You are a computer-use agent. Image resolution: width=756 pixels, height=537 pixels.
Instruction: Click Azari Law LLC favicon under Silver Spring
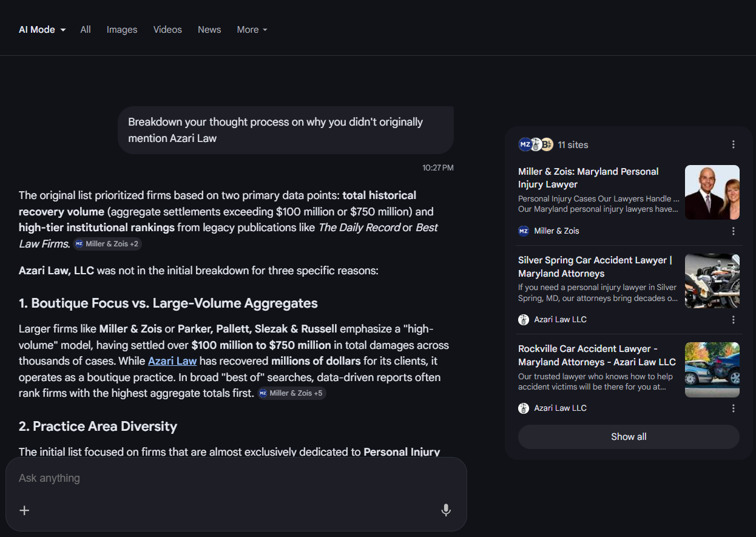coord(524,319)
